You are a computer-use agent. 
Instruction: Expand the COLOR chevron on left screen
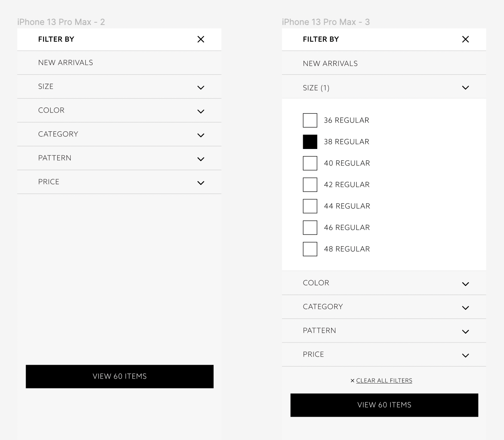[x=201, y=111]
